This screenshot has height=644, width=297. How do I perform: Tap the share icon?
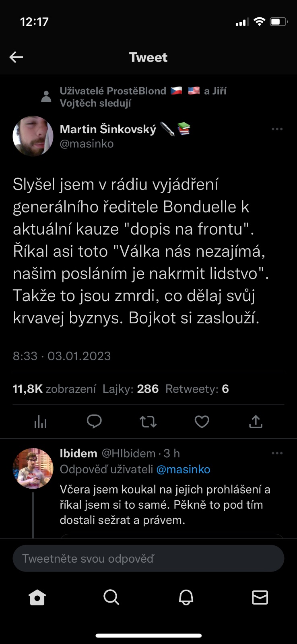pyautogui.click(x=256, y=421)
